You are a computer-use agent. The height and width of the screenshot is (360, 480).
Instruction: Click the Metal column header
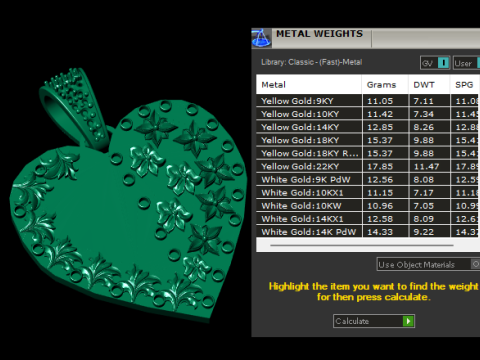309,85
